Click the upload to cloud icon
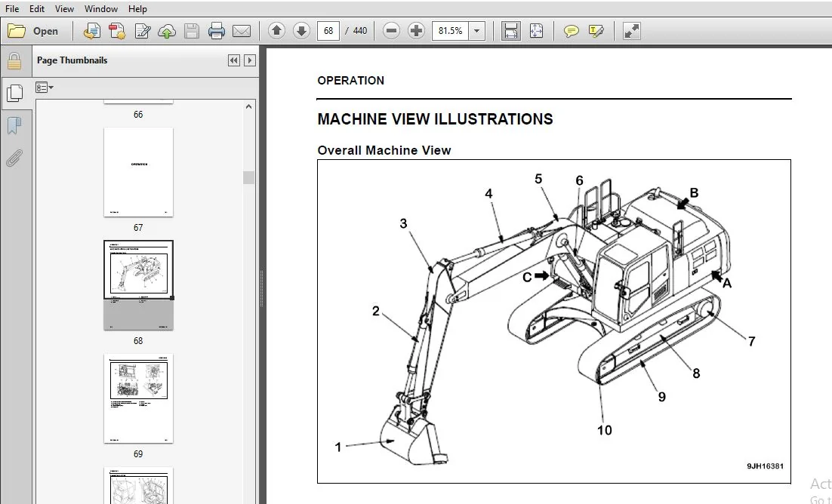The height and width of the screenshot is (504, 832). 167,31
